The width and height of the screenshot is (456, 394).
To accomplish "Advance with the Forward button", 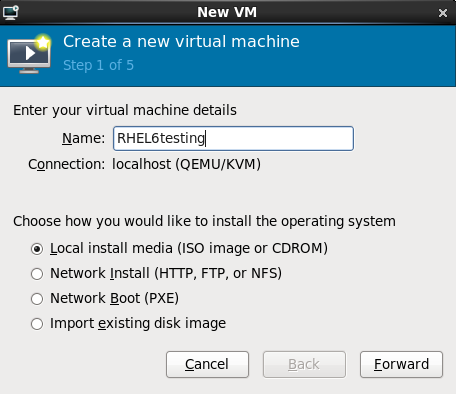I will [401, 364].
